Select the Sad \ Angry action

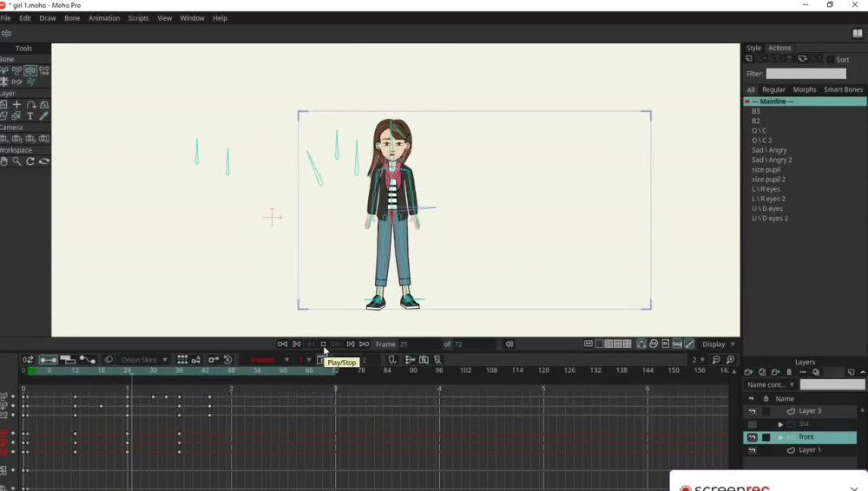pyautogui.click(x=769, y=150)
